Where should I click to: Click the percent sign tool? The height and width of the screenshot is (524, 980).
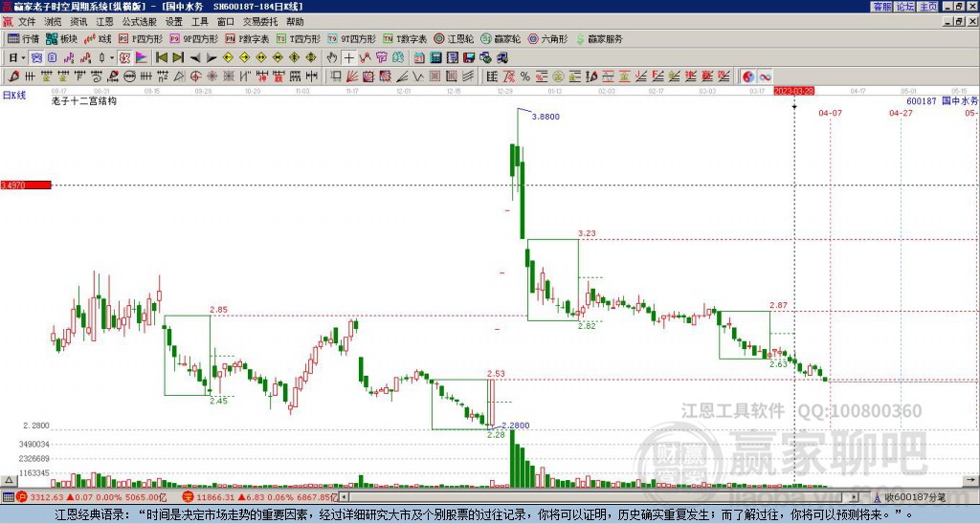pyautogui.click(x=524, y=76)
